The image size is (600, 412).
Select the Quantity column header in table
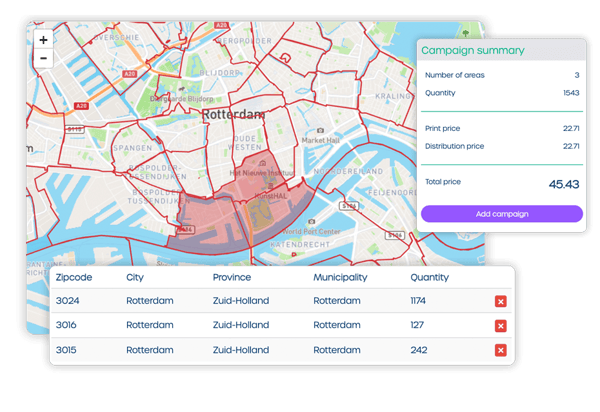429,277
